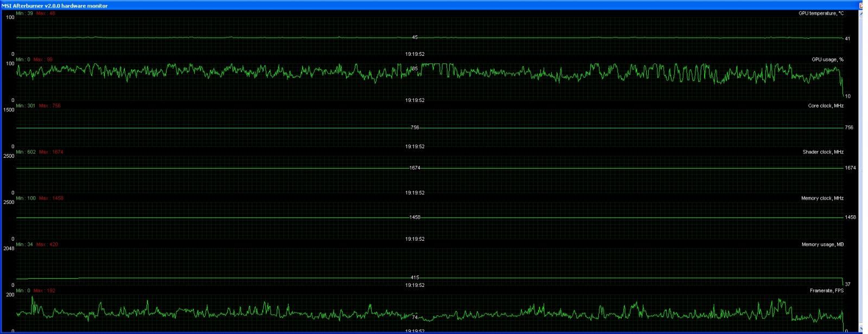This screenshot has width=868, height=334.
Task: Click the temperature marker value '45'
Action: (415, 37)
